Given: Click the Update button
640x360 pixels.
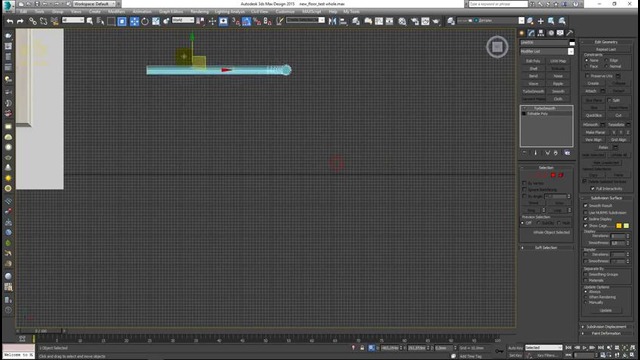Looking at the screenshot, I should point(606,311).
